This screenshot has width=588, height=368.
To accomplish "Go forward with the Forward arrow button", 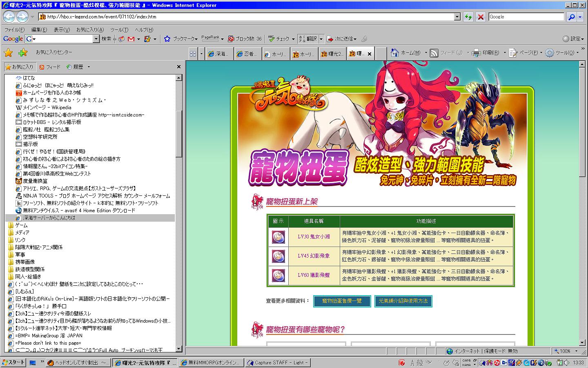I will point(22,17).
